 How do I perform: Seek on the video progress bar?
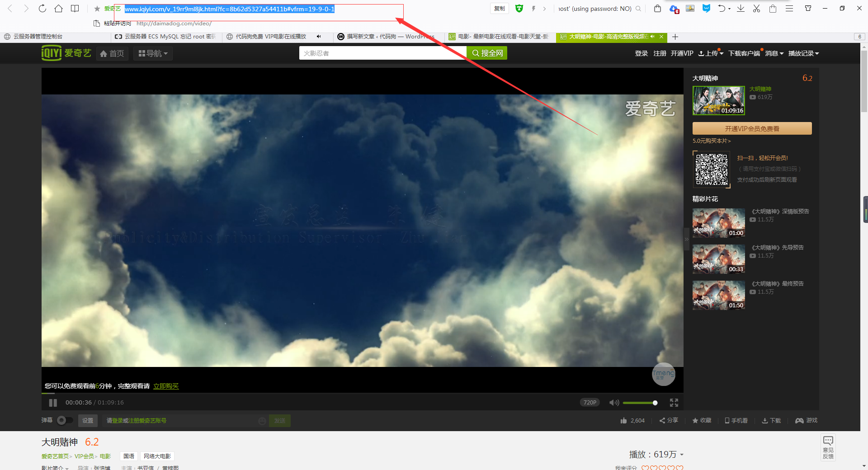tap(362, 393)
